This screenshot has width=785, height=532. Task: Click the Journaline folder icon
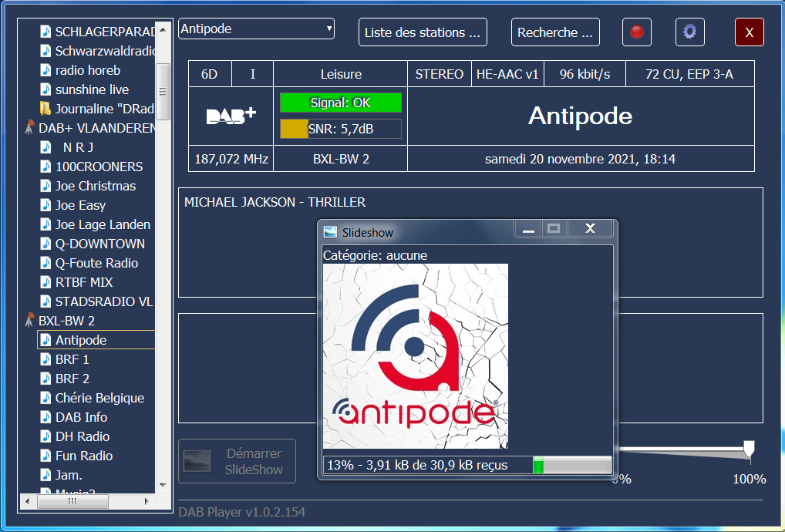45,109
